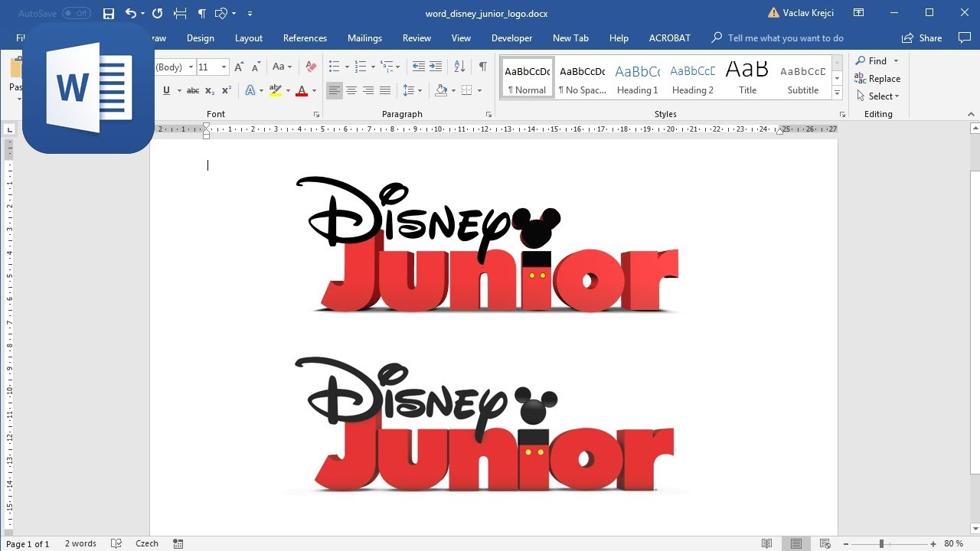Click the zoom slider handle

click(881, 543)
